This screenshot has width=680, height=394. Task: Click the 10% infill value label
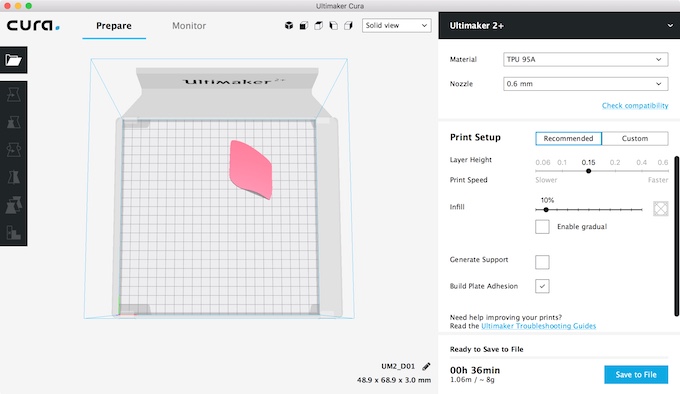pyautogui.click(x=547, y=200)
